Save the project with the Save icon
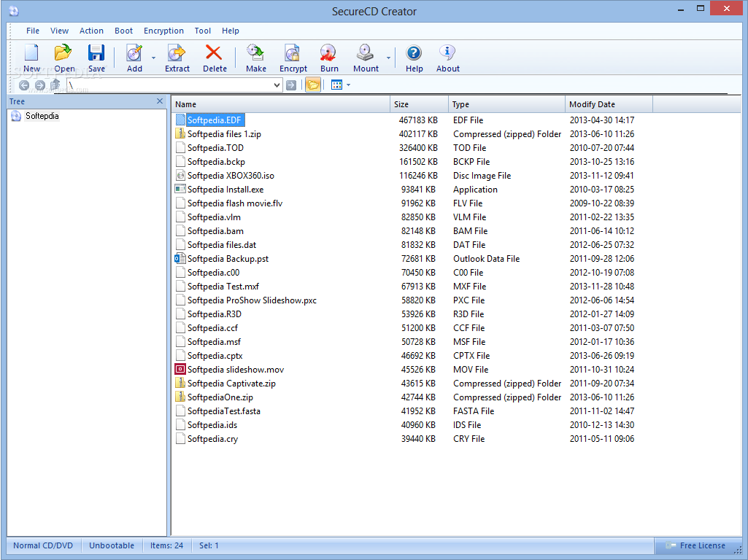 click(96, 58)
